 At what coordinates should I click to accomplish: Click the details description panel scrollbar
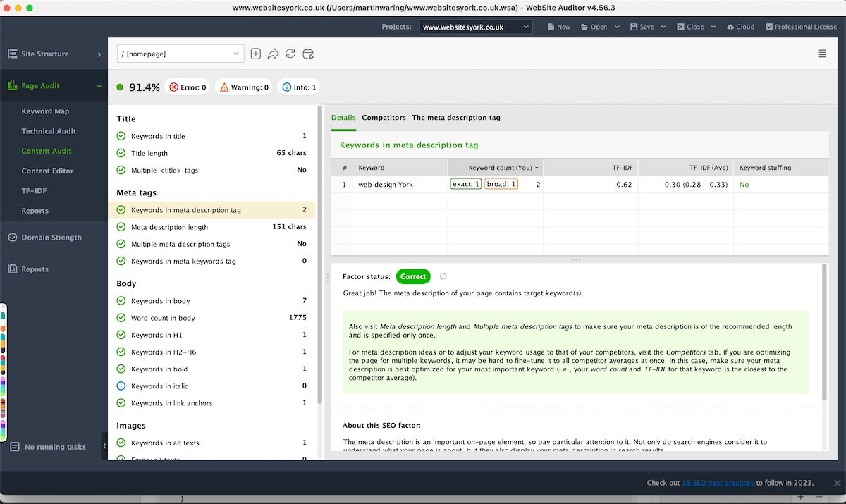(x=825, y=333)
